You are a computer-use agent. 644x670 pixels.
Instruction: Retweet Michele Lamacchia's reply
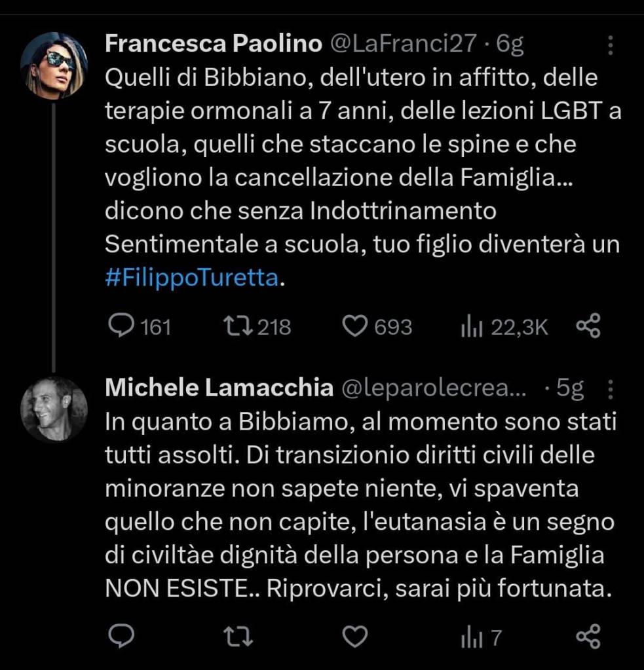tap(236, 635)
